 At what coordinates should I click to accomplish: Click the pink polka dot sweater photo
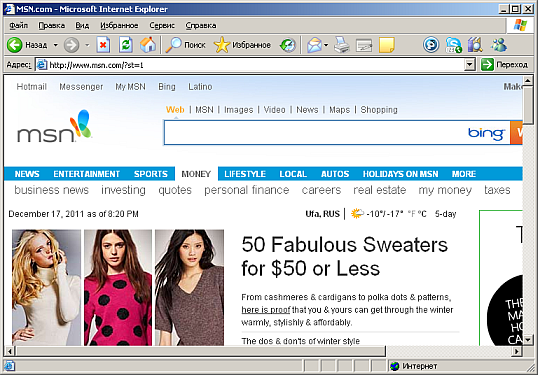coord(118,288)
